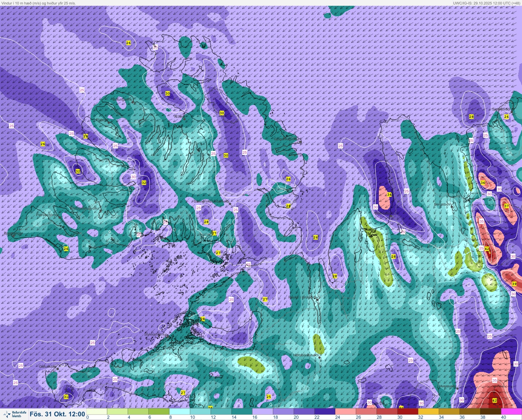Select the salmon 26–28 m/s legend swatch

pos(367,411)
